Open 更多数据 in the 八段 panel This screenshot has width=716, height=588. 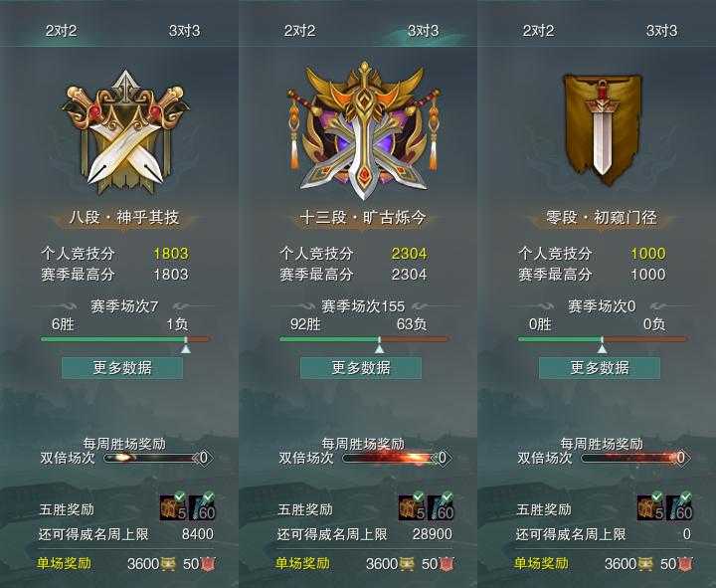122,368
